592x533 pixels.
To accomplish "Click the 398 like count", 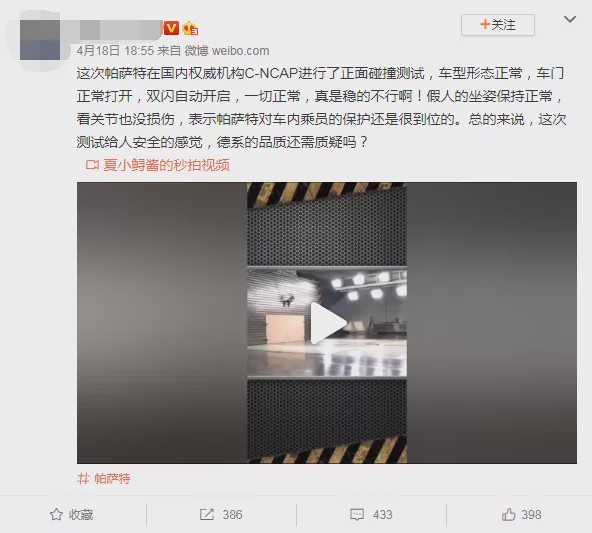I will click(x=531, y=515).
